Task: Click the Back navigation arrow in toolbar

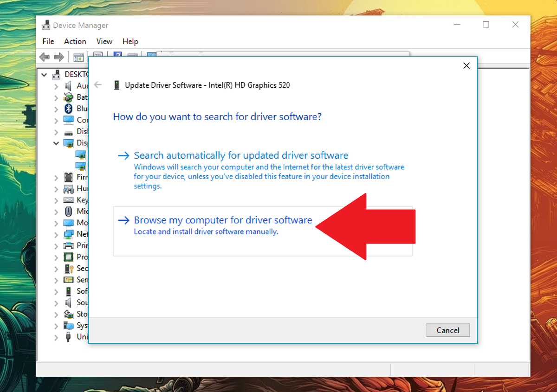Action: (44, 57)
